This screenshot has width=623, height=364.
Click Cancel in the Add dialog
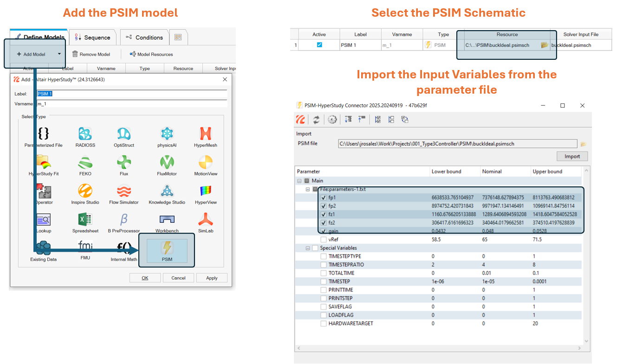(178, 278)
